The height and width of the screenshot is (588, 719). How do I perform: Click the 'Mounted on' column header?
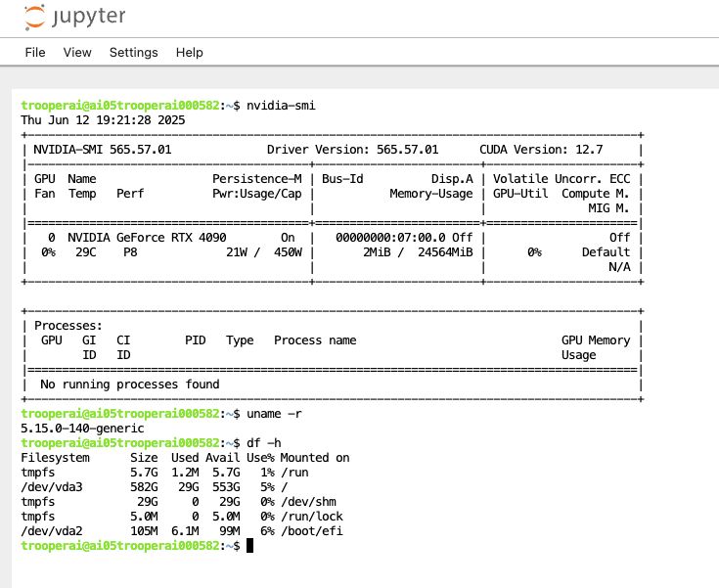(315, 458)
